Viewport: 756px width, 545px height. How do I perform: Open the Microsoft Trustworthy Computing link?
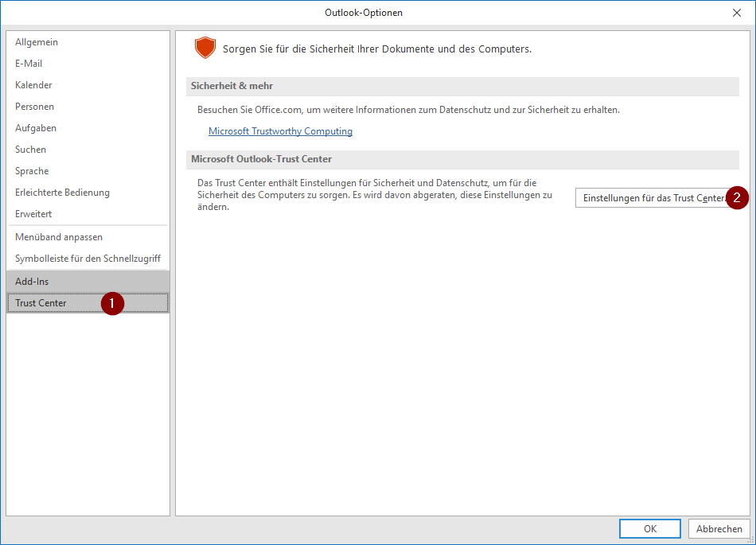click(x=280, y=131)
